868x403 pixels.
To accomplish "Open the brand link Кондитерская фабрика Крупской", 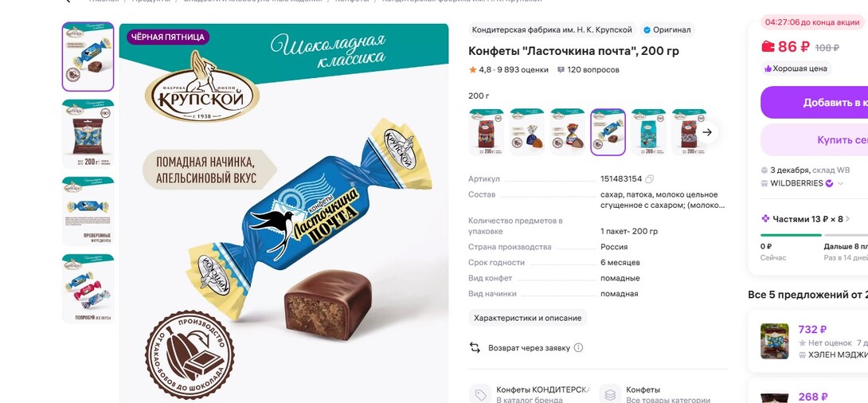I will pos(553,30).
